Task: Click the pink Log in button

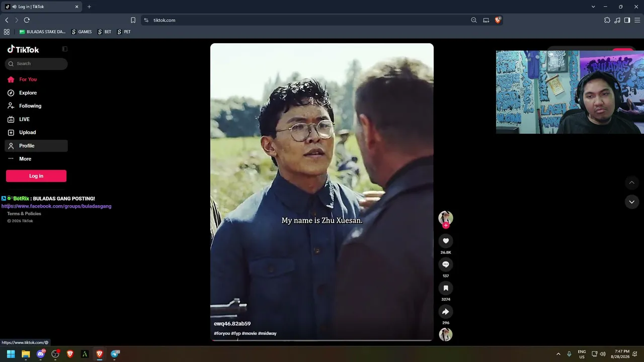Action: point(36,176)
